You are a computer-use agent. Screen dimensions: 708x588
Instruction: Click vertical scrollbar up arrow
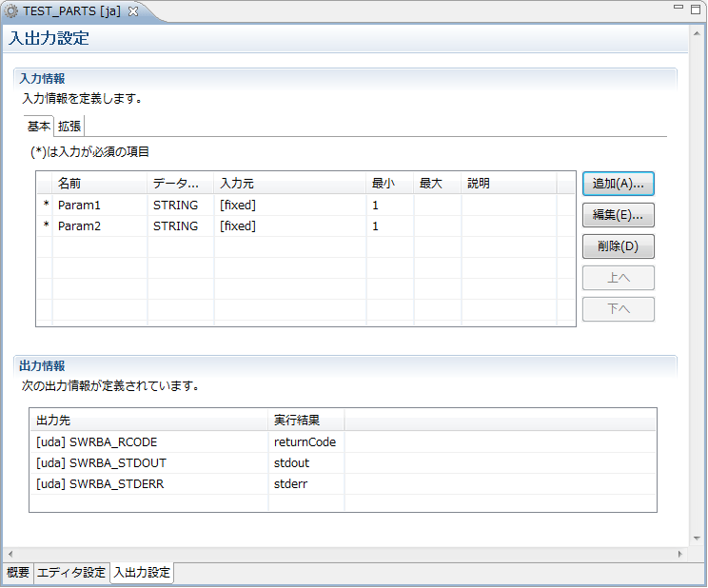[697, 33]
